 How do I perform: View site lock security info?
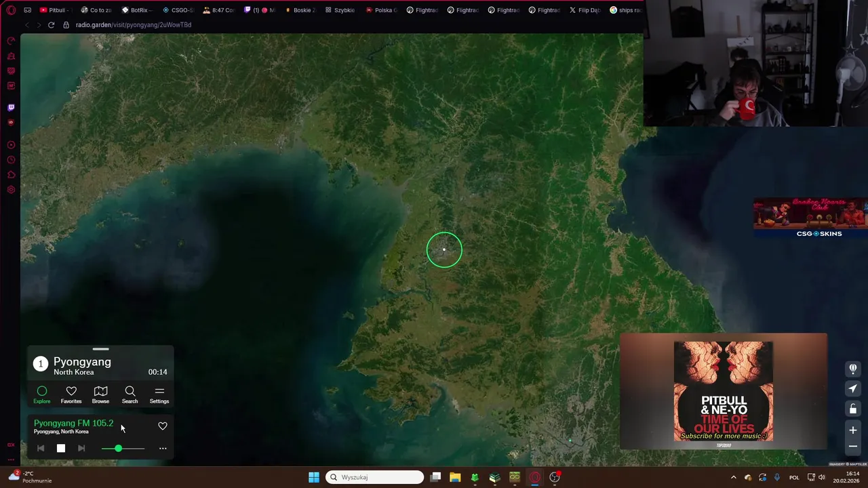66,25
